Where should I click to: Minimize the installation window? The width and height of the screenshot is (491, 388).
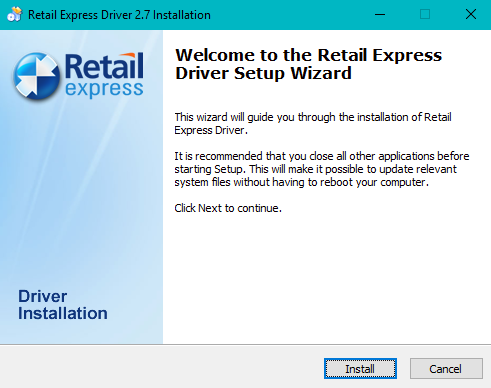[x=380, y=15]
